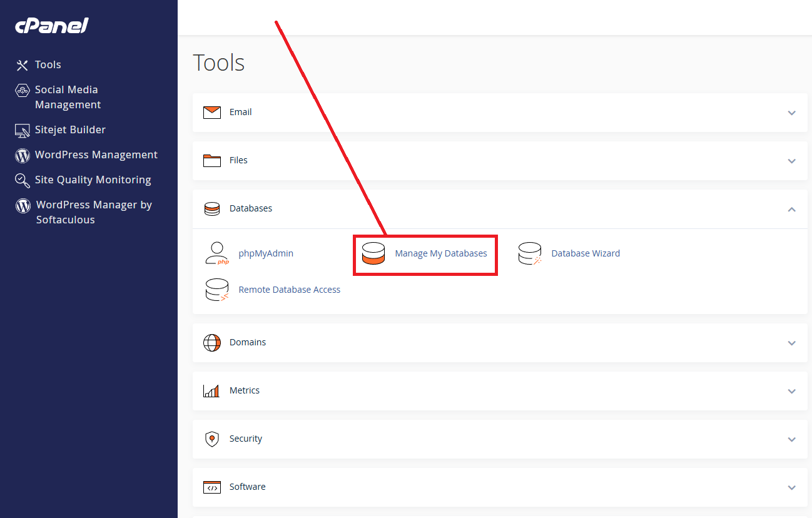Image resolution: width=812 pixels, height=518 pixels.
Task: Launch the Database Wizard link
Action: click(586, 253)
